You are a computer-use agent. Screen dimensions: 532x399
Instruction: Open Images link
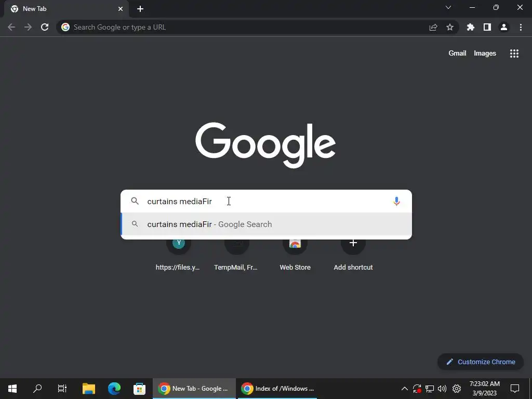[x=485, y=54]
